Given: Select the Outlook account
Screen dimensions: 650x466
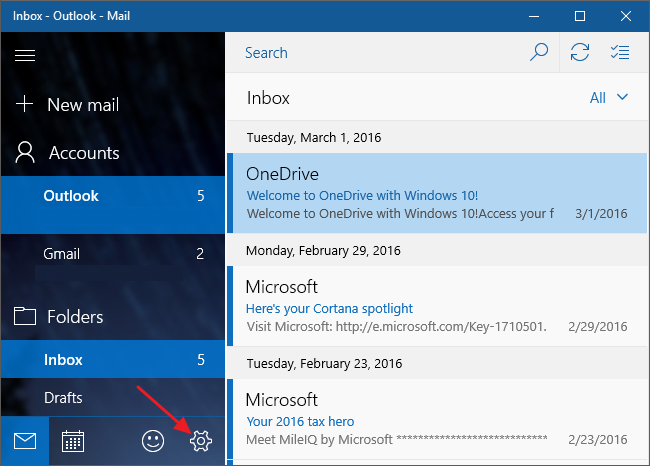Looking at the screenshot, I should [113, 205].
